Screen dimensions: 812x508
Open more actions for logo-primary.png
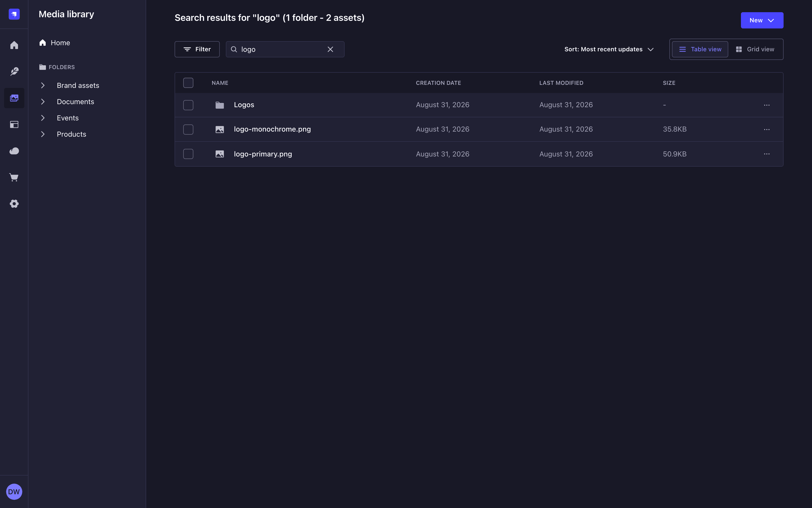point(767,154)
